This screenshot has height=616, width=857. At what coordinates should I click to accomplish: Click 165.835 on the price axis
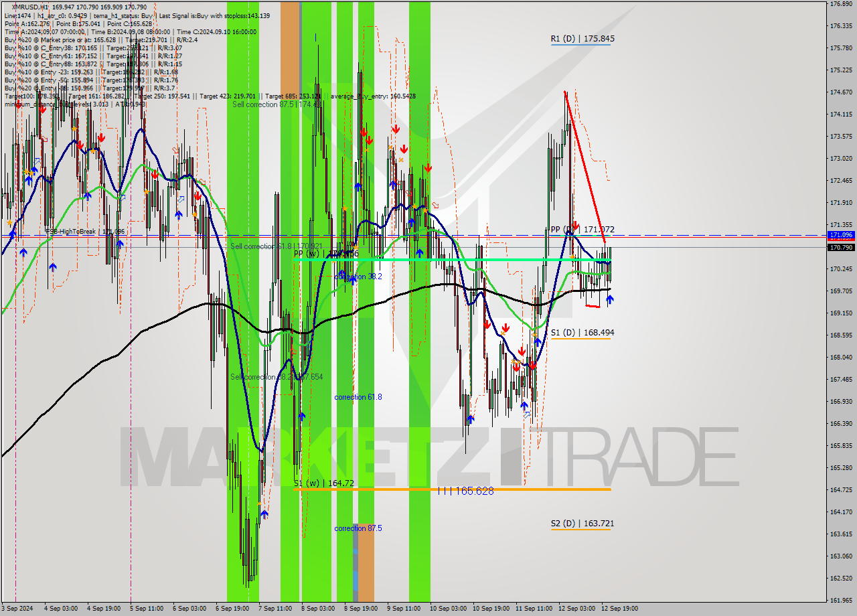(x=841, y=446)
